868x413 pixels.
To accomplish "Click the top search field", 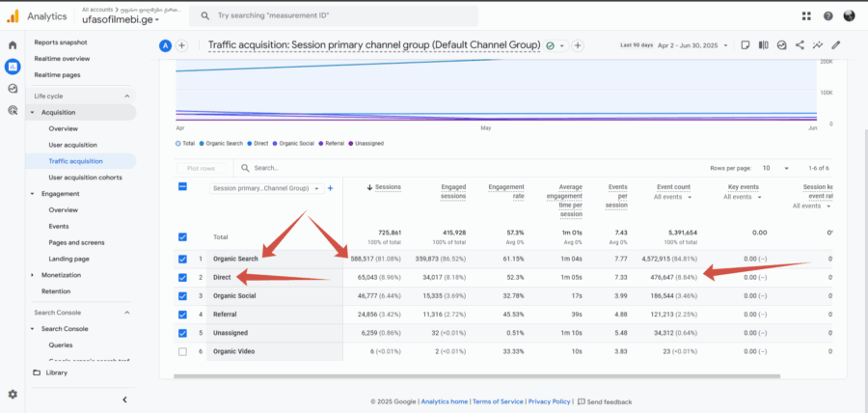I will 334,16.
